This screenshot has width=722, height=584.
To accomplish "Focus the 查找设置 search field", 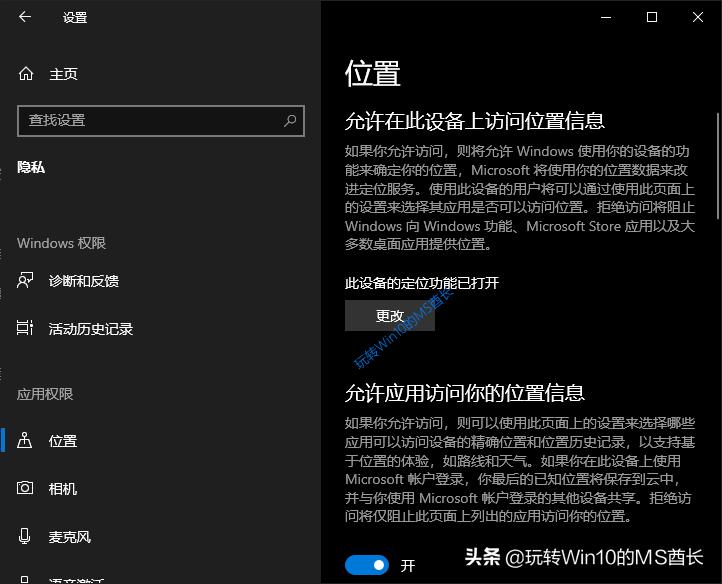I will point(161,121).
